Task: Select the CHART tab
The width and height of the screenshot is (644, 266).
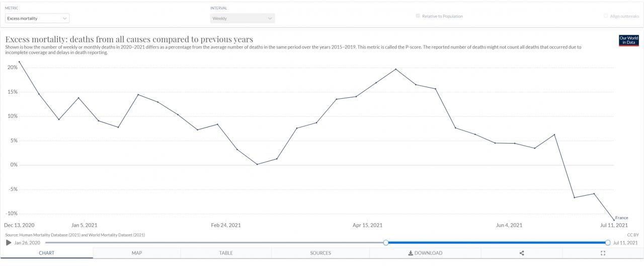Action: [46, 253]
